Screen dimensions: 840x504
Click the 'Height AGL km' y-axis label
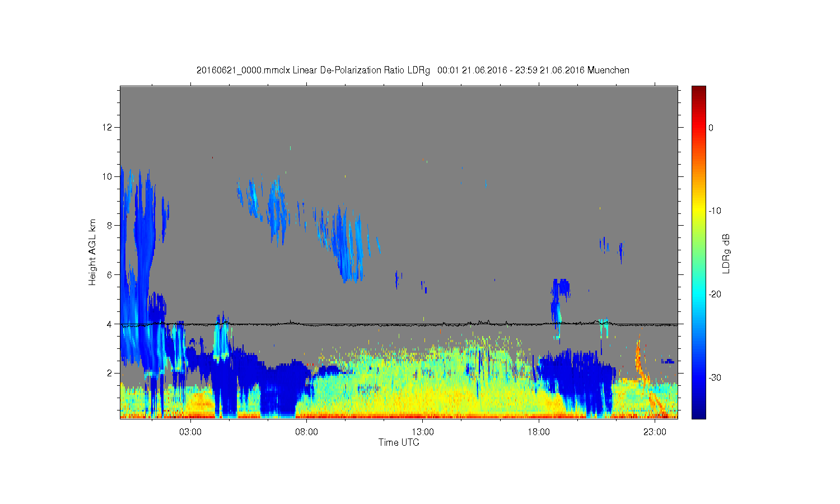pyautogui.click(x=92, y=252)
